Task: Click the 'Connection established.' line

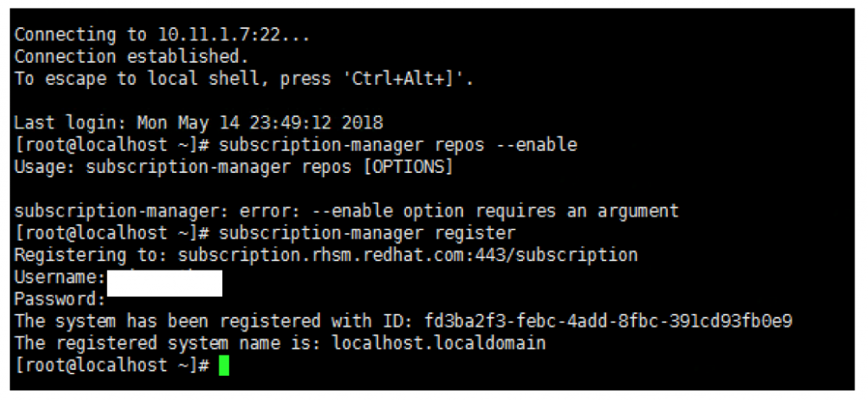Action: click(x=131, y=57)
